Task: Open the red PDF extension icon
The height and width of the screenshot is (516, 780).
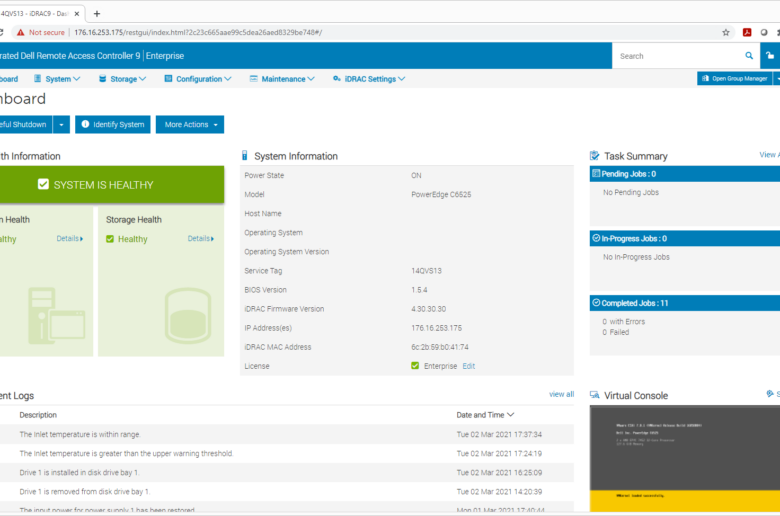Action: tap(747, 32)
